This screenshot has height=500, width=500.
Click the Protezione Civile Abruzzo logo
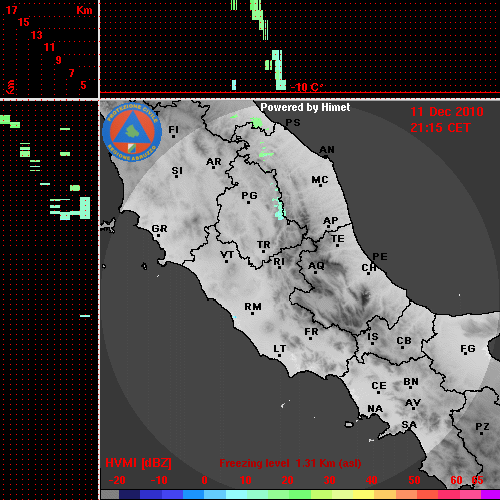[132, 132]
